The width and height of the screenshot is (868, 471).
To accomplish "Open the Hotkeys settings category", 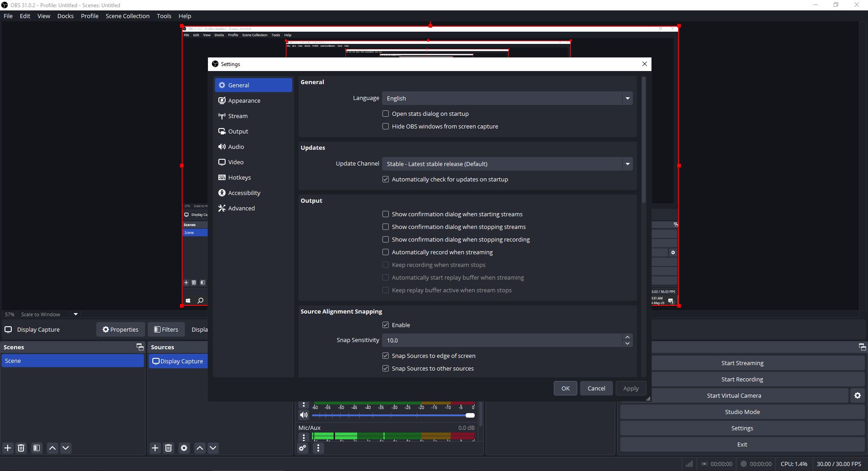I will pos(253,177).
